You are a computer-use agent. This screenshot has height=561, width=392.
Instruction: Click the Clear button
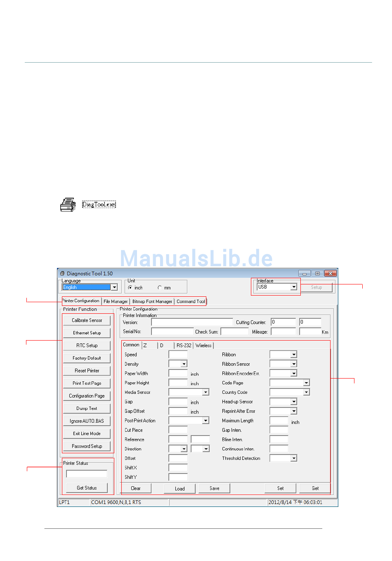pos(136,488)
